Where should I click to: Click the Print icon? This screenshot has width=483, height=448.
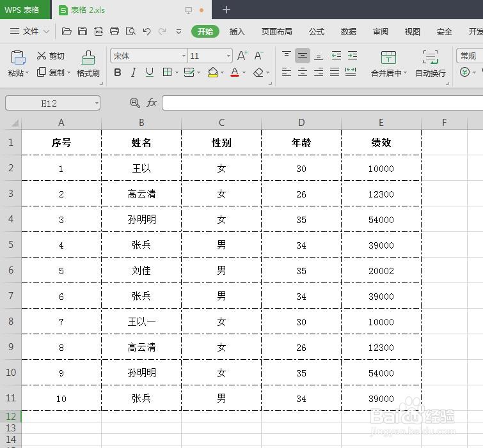click(115, 31)
